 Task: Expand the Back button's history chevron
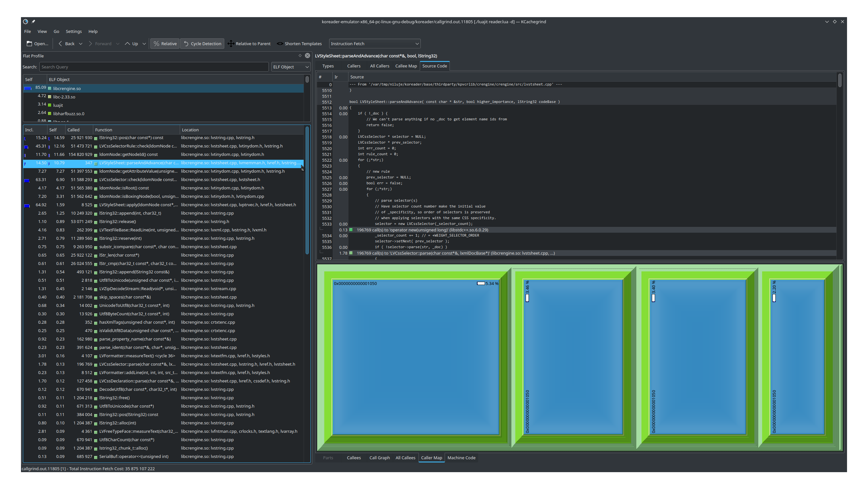(81, 44)
